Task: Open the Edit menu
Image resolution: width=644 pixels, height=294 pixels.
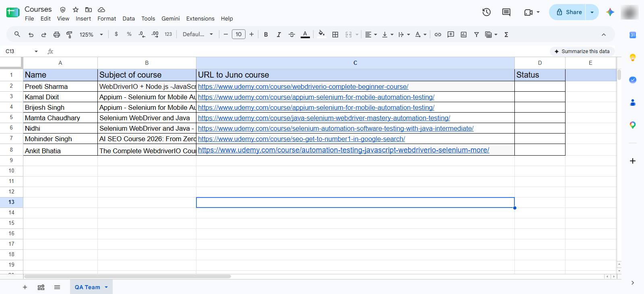Action: tap(45, 19)
